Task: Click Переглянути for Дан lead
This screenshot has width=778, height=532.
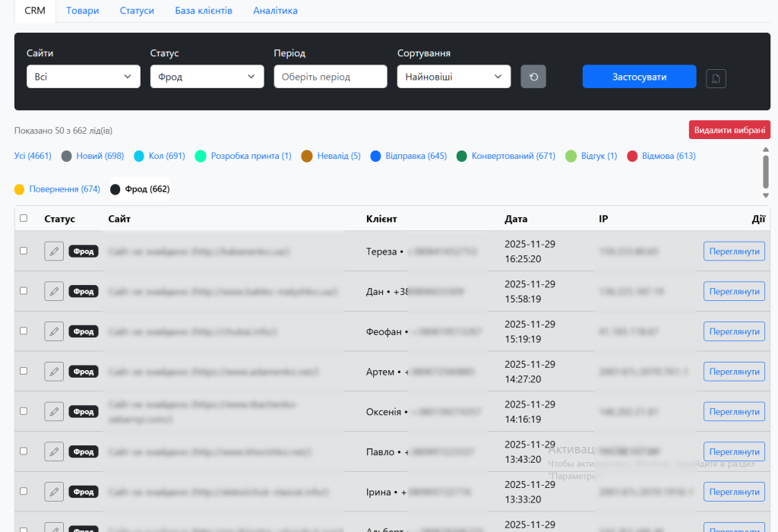Action: 735,291
